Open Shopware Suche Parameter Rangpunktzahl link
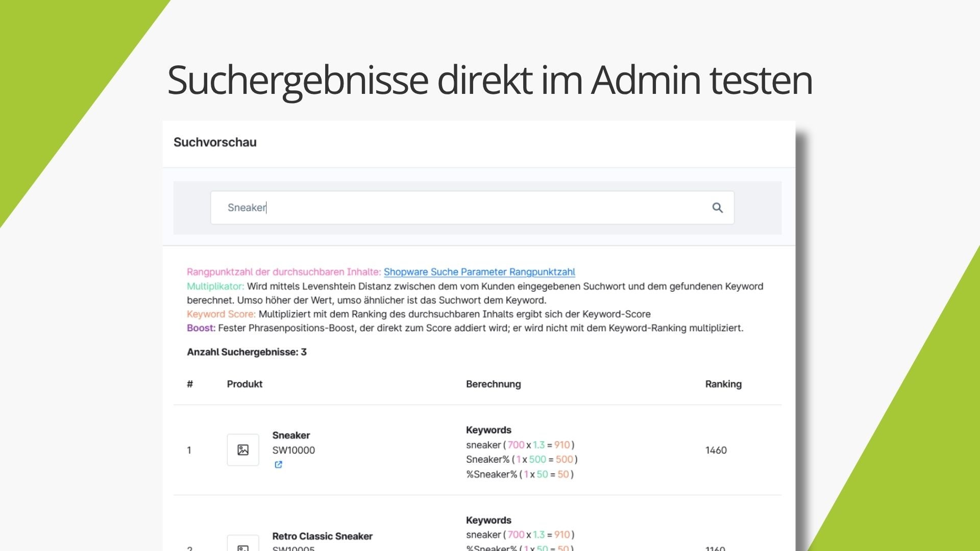This screenshot has width=980, height=551. (479, 272)
